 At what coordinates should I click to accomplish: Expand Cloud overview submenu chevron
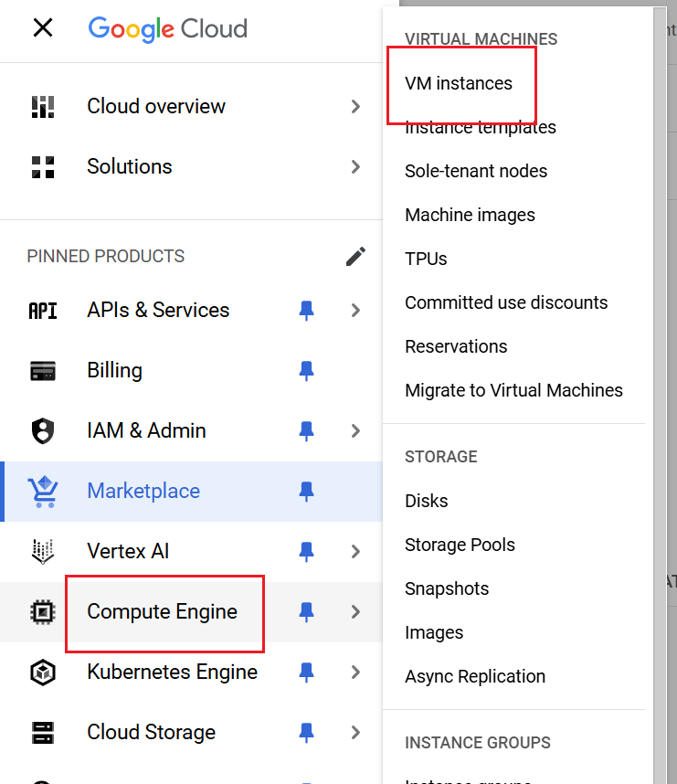click(355, 107)
